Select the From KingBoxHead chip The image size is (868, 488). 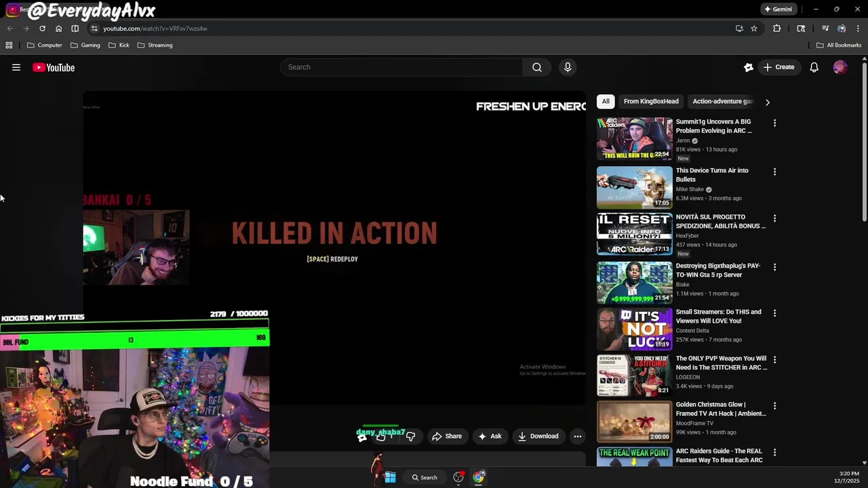pyautogui.click(x=651, y=102)
